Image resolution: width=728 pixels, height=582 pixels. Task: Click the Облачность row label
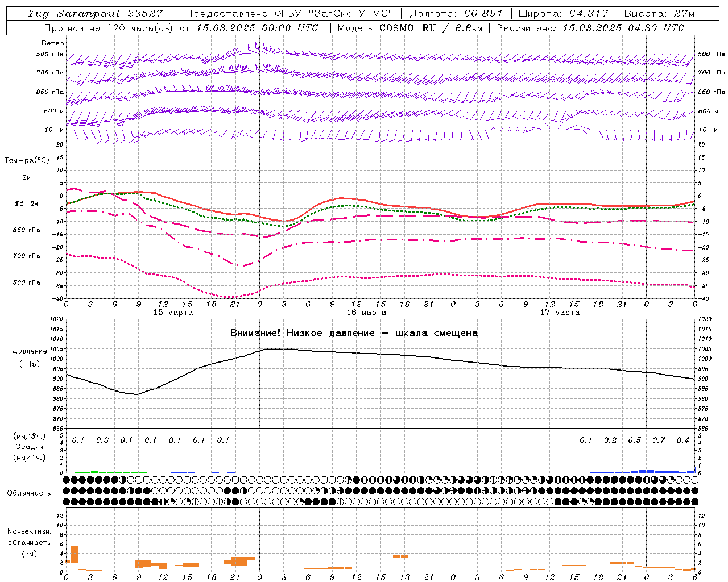(x=29, y=493)
